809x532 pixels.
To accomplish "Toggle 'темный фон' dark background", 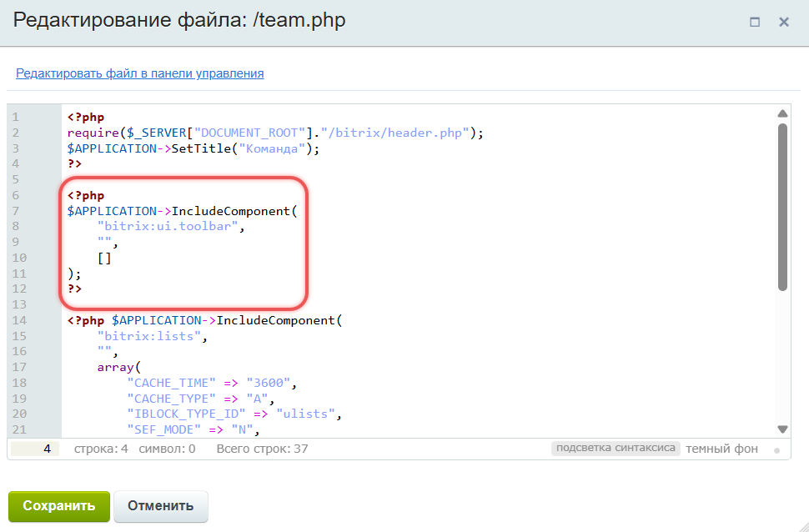I will [x=721, y=449].
